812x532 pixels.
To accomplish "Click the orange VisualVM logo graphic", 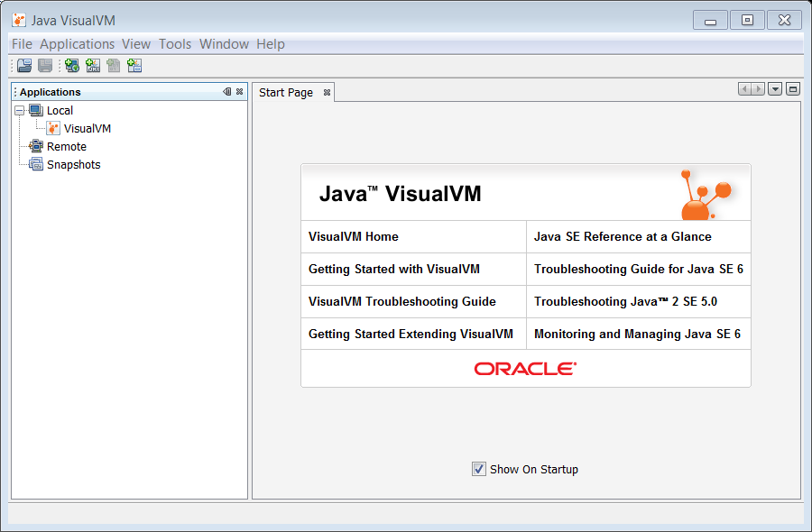I will (x=706, y=195).
